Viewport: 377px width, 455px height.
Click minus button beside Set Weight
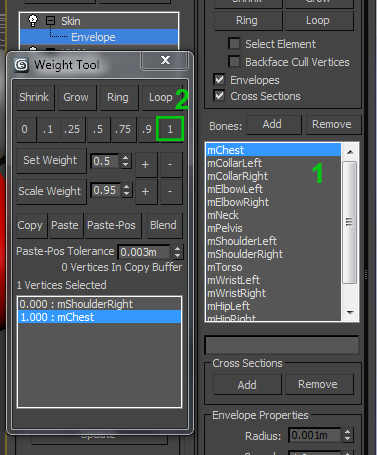[x=171, y=164]
